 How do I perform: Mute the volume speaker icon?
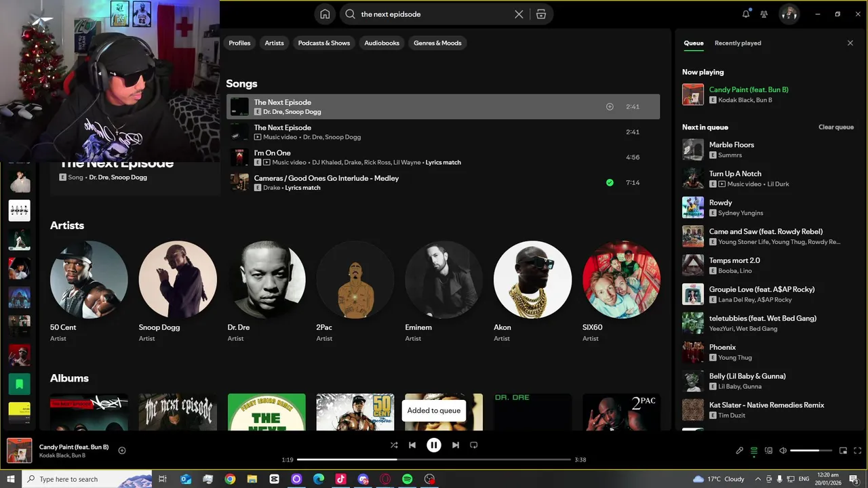tap(783, 451)
